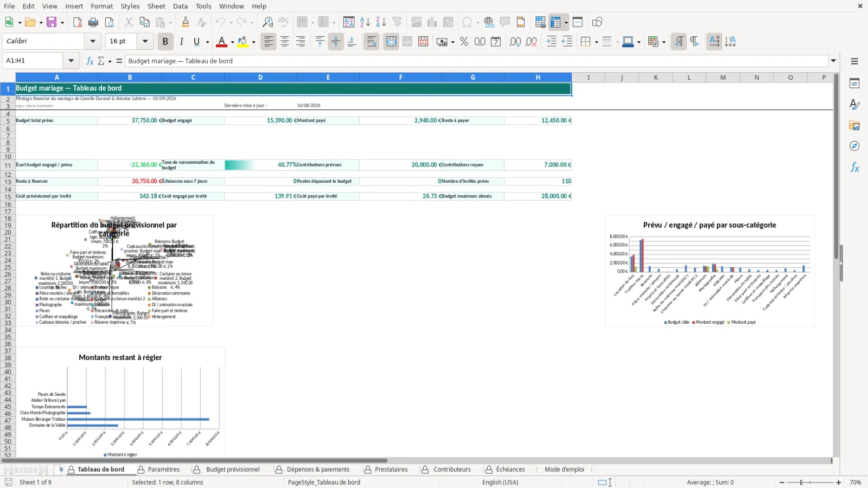This screenshot has width=868, height=488.
Task: Expand the Name Box dropdown
Action: coord(71,61)
